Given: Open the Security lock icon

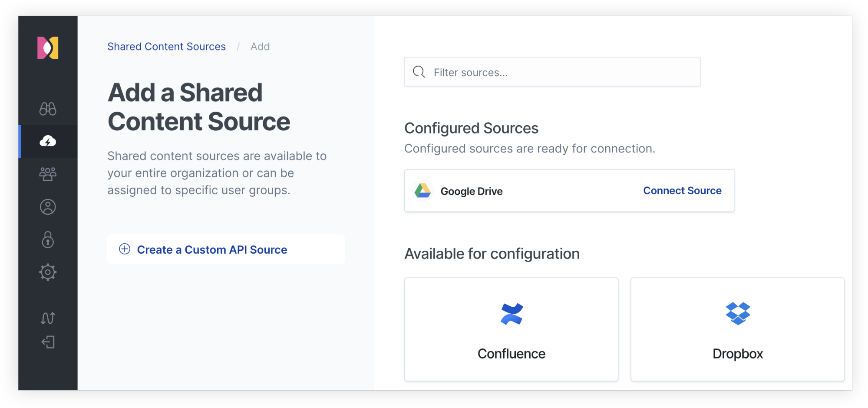Looking at the screenshot, I should click(48, 239).
